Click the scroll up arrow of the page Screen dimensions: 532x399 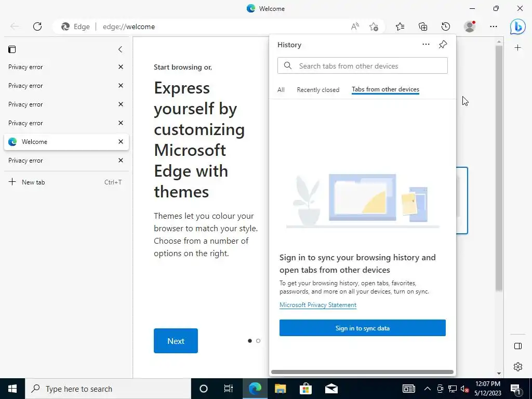tap(499, 42)
